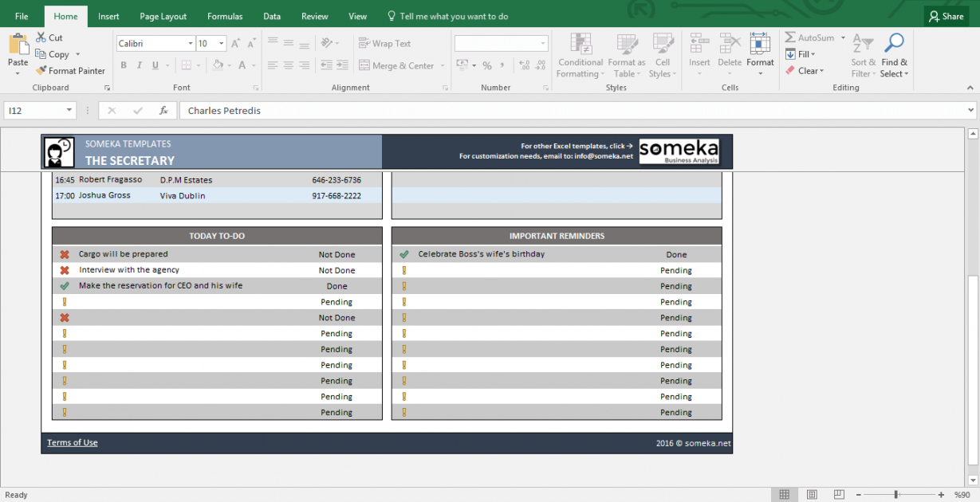980x502 pixels.
Task: Click the Conditional Formatting icon
Action: click(x=581, y=45)
